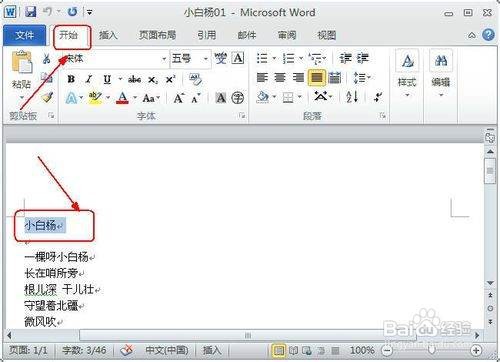The height and width of the screenshot is (362, 500).
Task: Click 页面: 1/1 status indicator
Action: [28, 350]
